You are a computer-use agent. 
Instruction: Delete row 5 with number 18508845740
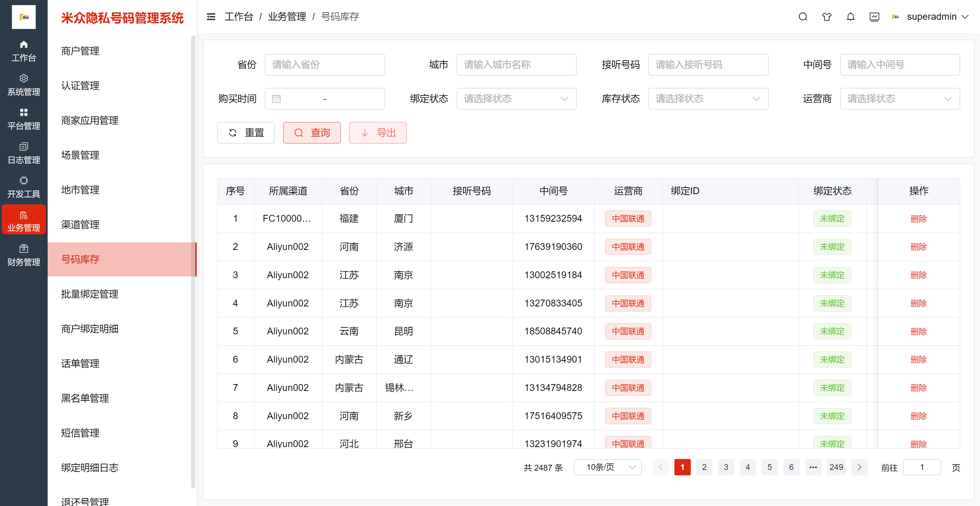(918, 331)
